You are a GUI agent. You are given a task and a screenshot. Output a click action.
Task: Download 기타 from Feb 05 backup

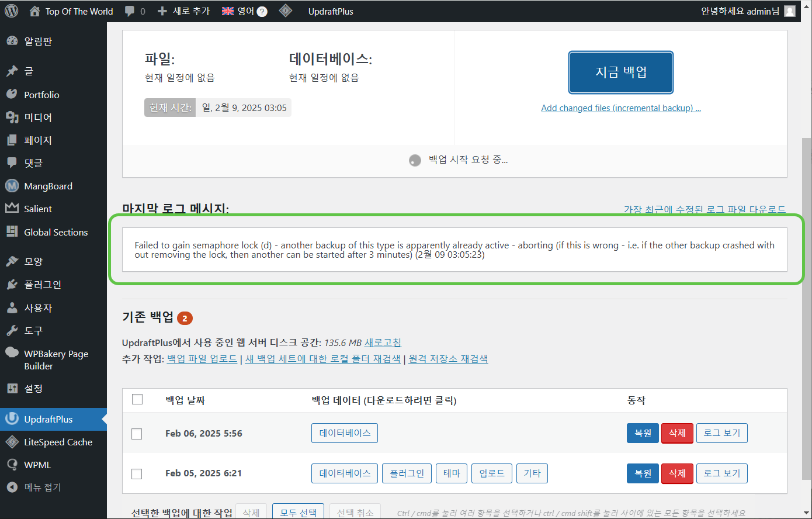coord(532,473)
